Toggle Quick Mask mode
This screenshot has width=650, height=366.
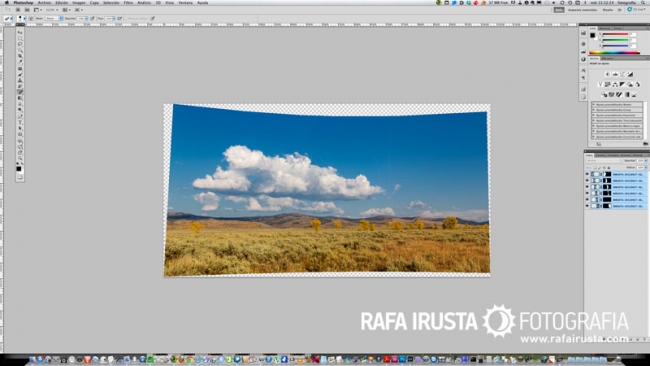pyautogui.click(x=19, y=177)
